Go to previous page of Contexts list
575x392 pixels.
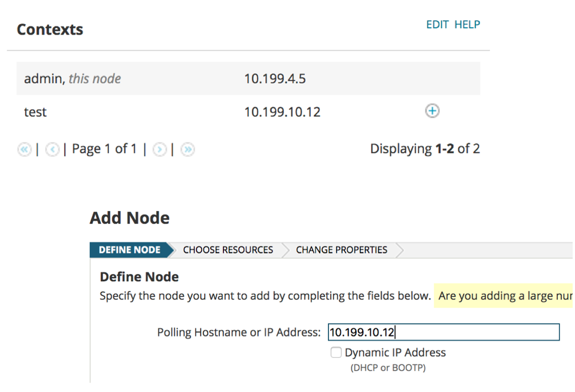pos(52,149)
